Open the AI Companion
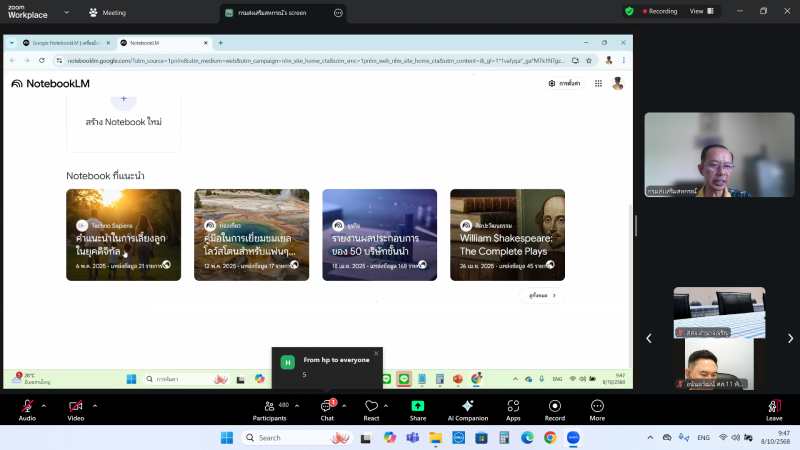Image resolution: width=800 pixels, height=450 pixels. pos(467,406)
